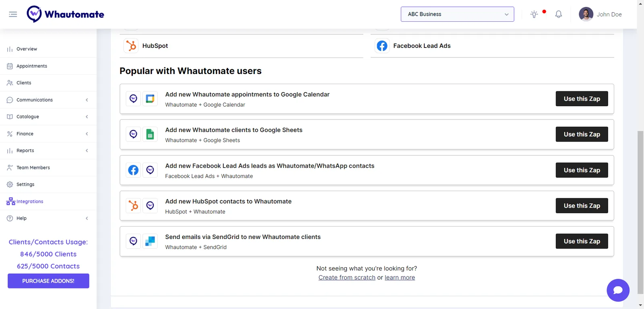Click the Facebook Lead Ads app name in the app list
The image size is (644, 309).
(x=422, y=46)
